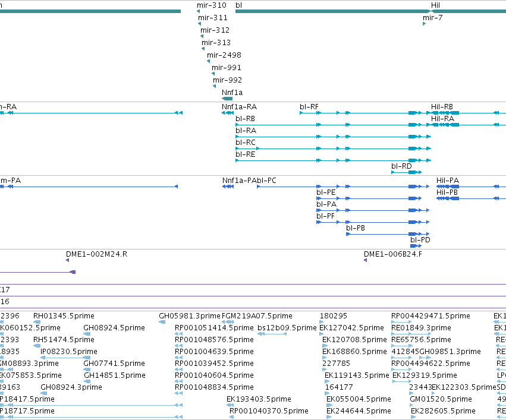Open the RP004494622.5prime EST label

pos(430,364)
